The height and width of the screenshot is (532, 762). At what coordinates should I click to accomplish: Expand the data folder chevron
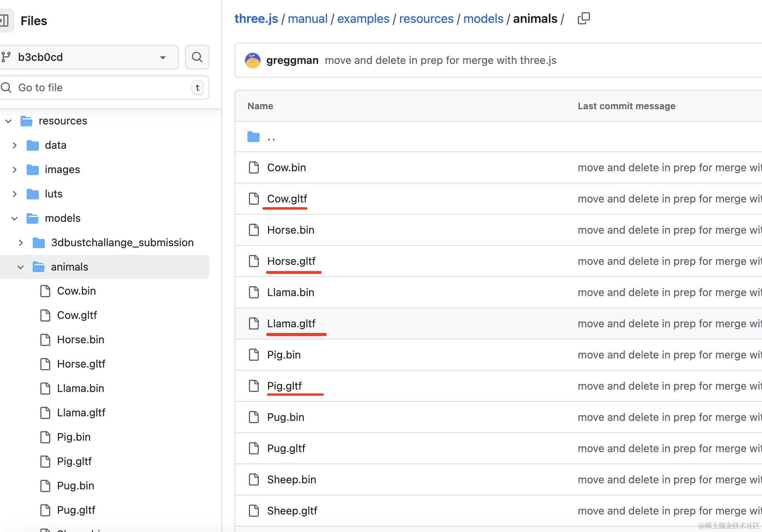tap(14, 145)
